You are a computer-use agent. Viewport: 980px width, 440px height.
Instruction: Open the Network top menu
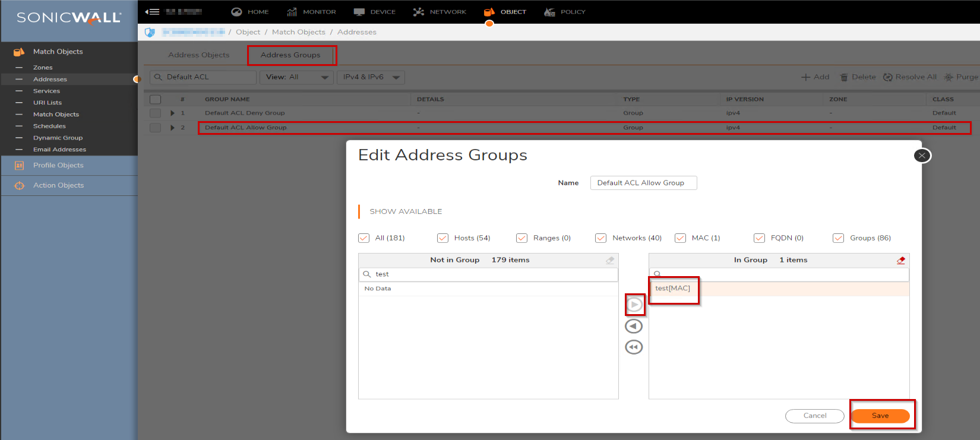point(440,12)
